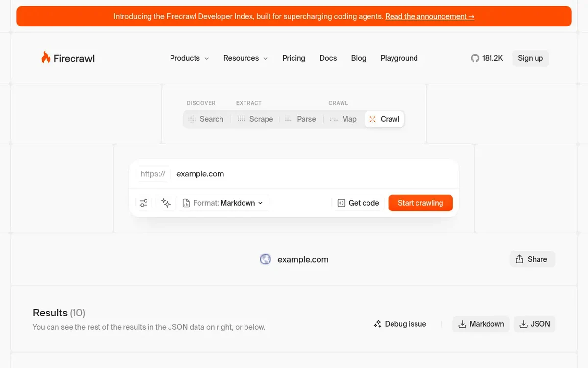Follow the Read the announcement link

[430, 16]
